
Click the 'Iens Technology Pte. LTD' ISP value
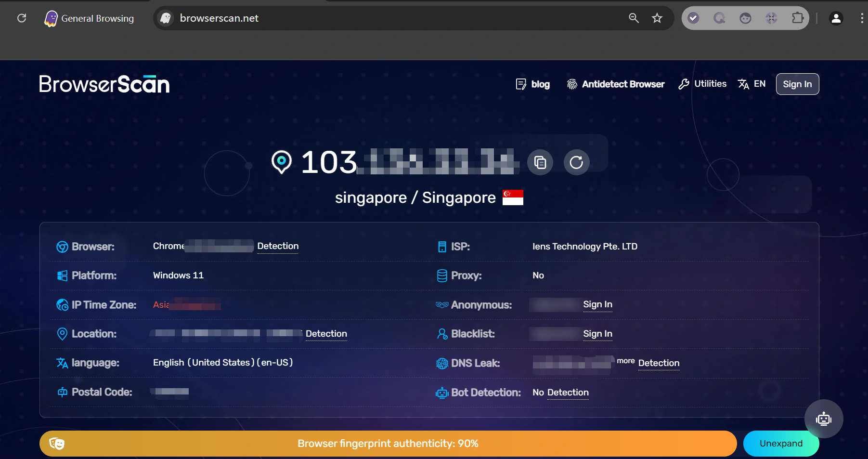[585, 247]
